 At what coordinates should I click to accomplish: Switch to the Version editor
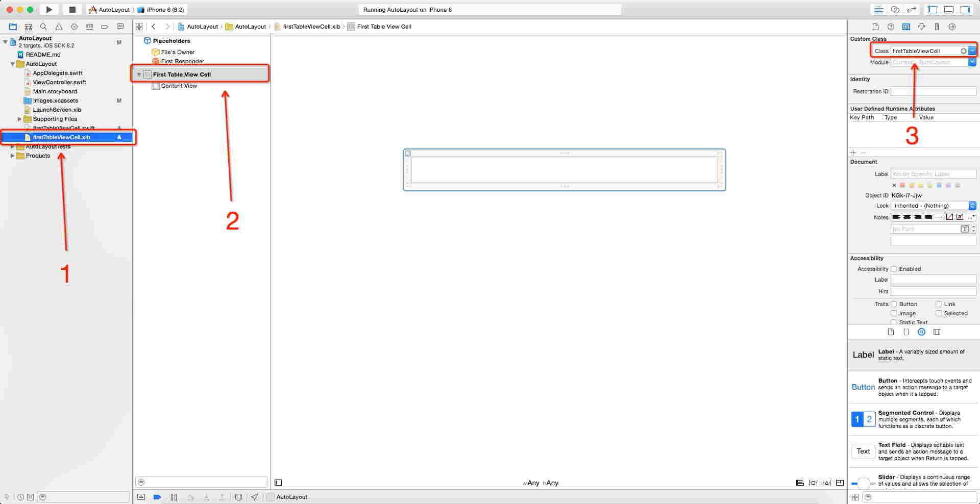click(x=911, y=10)
